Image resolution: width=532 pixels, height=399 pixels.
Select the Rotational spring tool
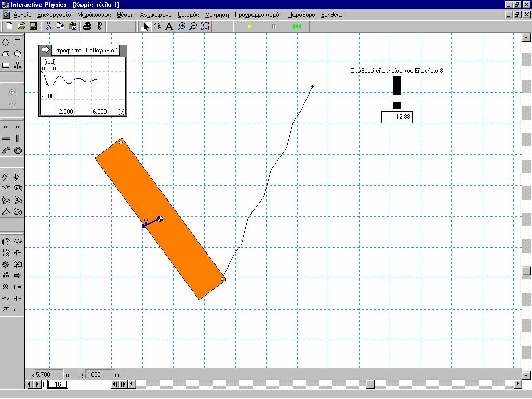5,241
